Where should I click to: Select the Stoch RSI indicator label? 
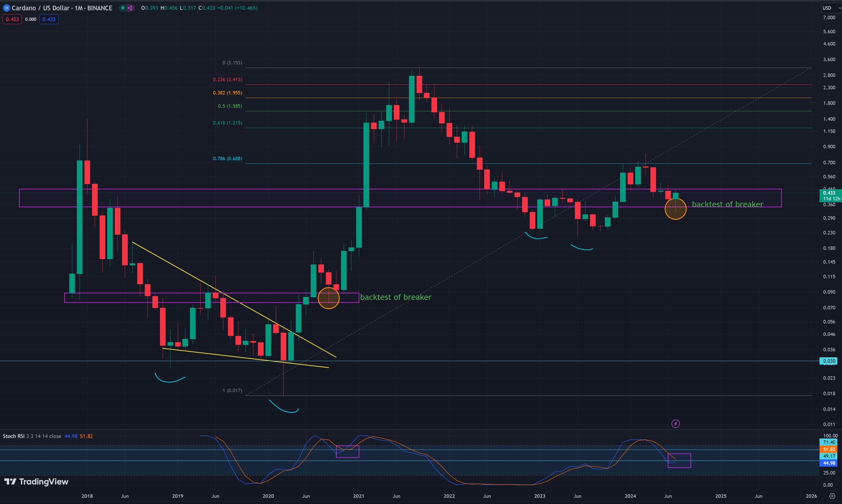(14, 436)
